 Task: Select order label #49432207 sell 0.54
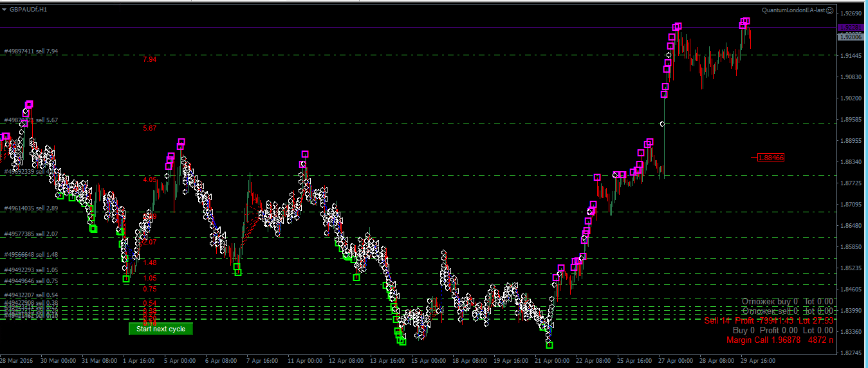(x=31, y=295)
